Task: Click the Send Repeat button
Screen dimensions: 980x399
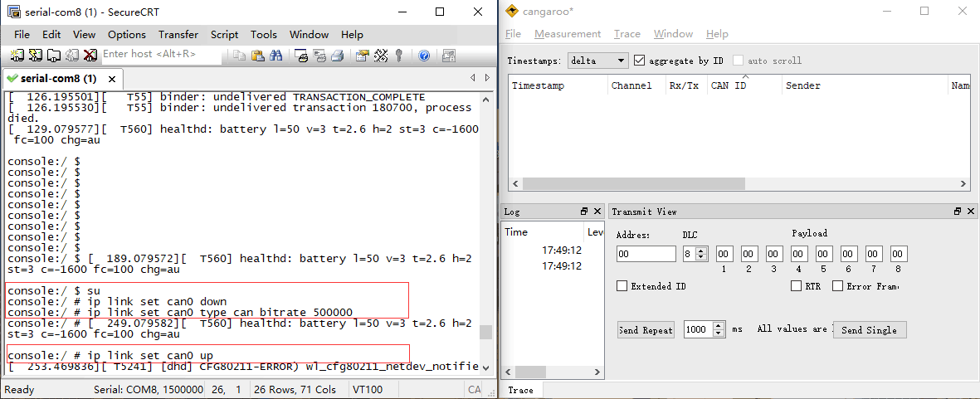Action: coord(646,329)
